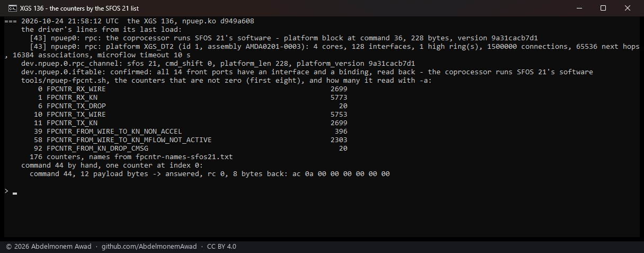The height and width of the screenshot is (253, 644).
Task: Click counter name 'FPCNTR_TX_KN'
Action: pos(72,123)
